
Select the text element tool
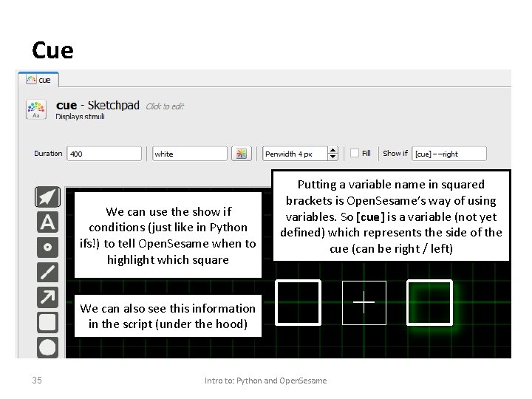click(x=47, y=222)
